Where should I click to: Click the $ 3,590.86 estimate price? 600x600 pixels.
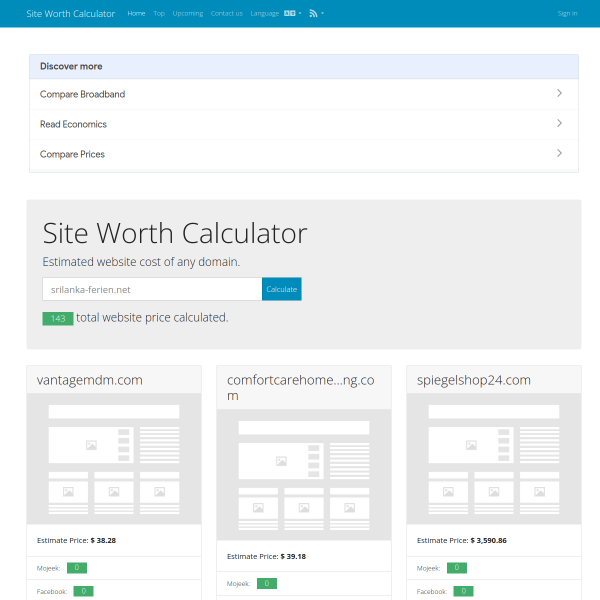tap(489, 540)
